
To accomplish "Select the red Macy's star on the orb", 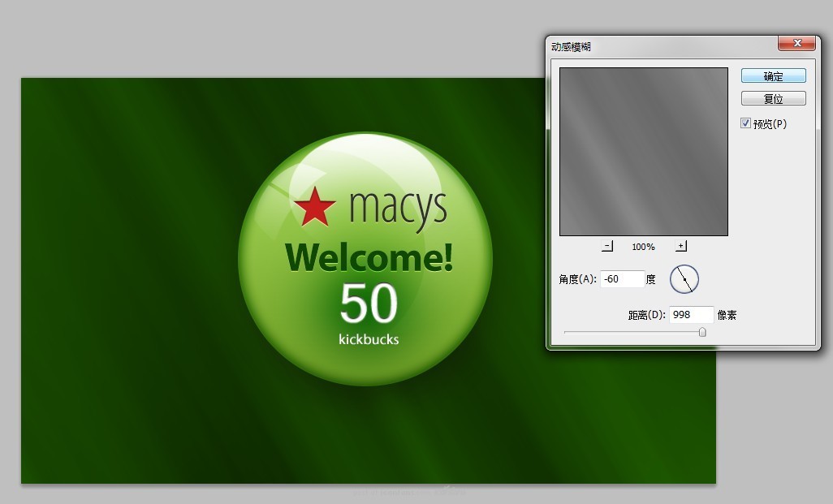I will [x=317, y=205].
